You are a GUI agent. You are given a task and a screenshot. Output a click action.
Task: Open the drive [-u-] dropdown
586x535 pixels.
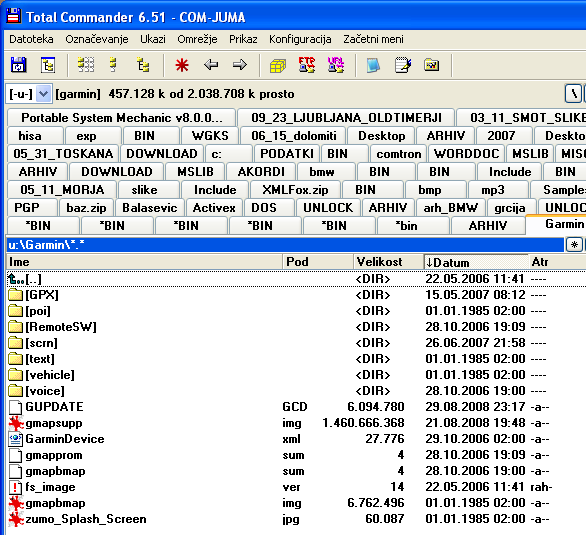43,94
